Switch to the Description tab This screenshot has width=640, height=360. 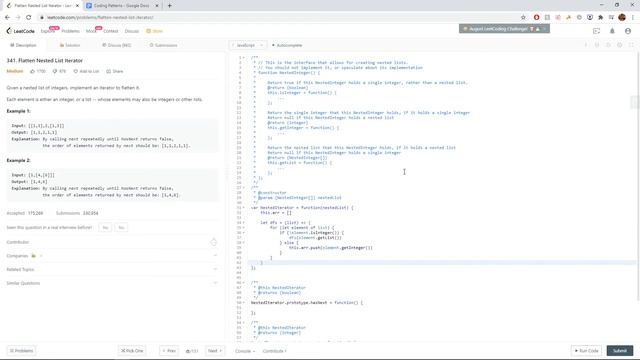point(23,45)
